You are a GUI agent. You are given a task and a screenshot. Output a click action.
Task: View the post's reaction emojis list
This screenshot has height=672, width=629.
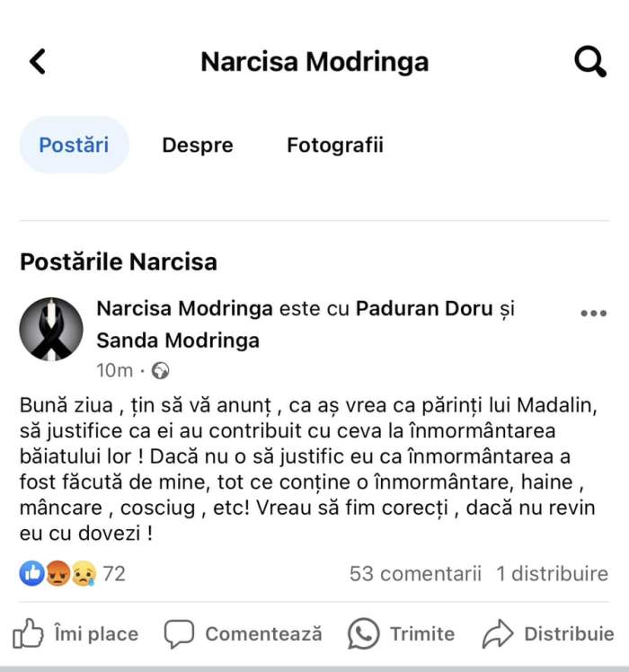[58, 573]
